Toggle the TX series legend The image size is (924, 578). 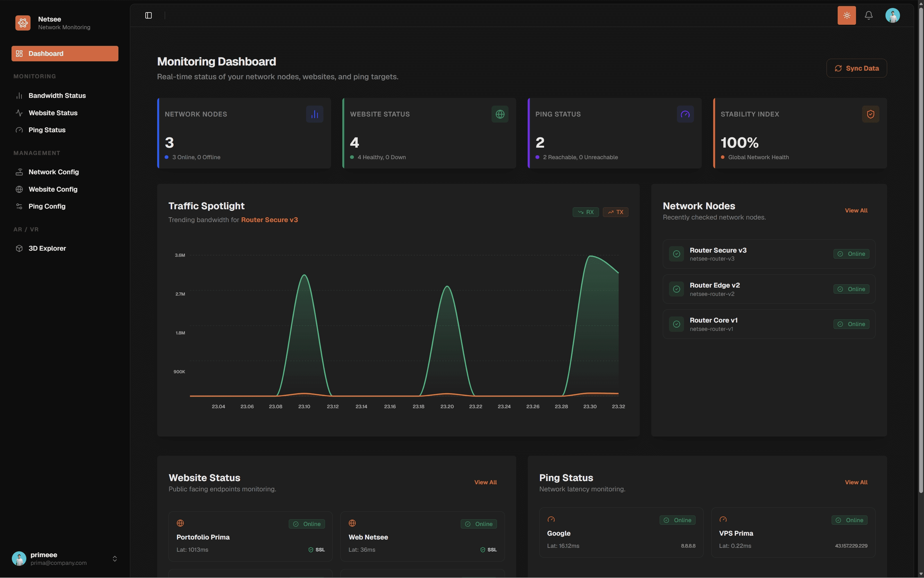pos(615,212)
